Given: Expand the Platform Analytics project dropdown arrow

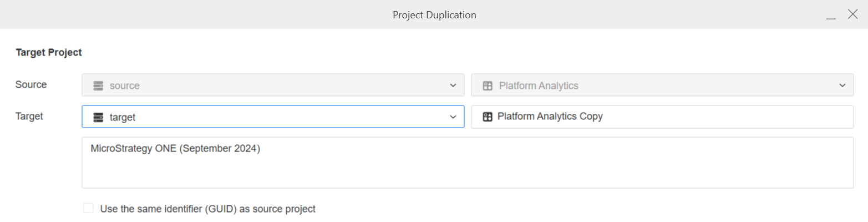Looking at the screenshot, I should 842,85.
